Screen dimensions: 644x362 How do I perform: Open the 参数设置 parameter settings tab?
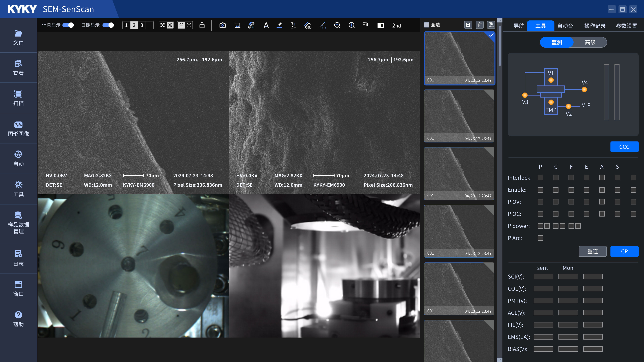[x=626, y=26]
